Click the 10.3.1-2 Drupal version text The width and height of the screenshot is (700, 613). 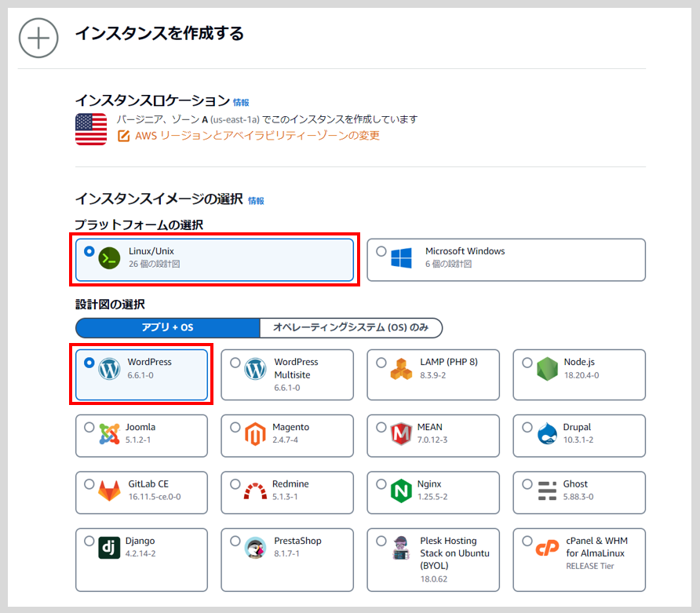578,440
